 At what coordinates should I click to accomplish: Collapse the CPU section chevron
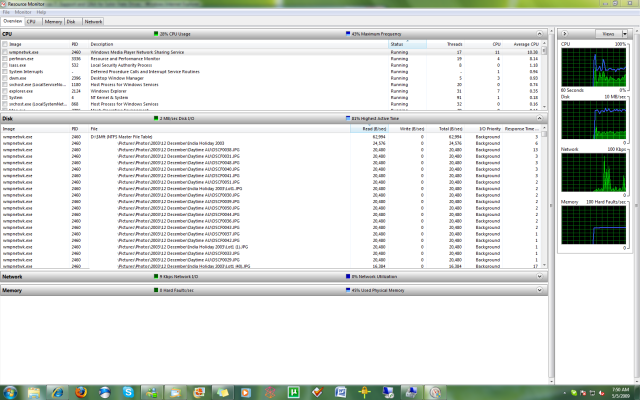pyautogui.click(x=539, y=34)
